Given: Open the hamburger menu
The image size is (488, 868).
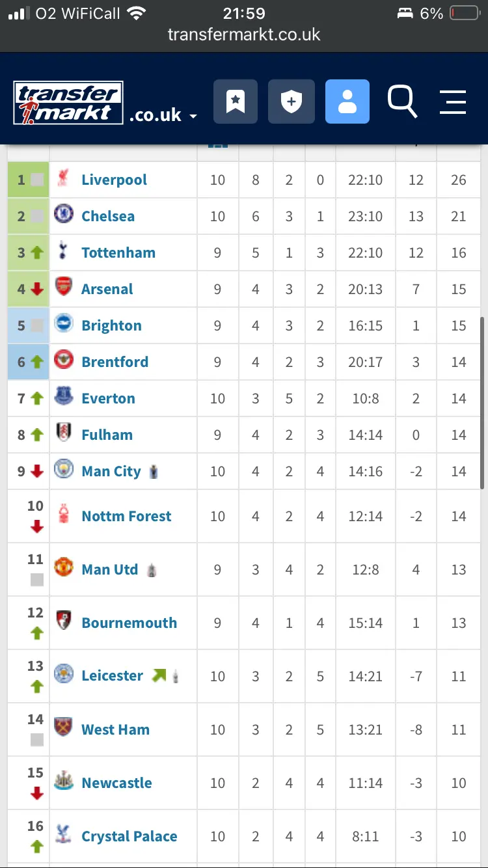Looking at the screenshot, I should (x=453, y=102).
